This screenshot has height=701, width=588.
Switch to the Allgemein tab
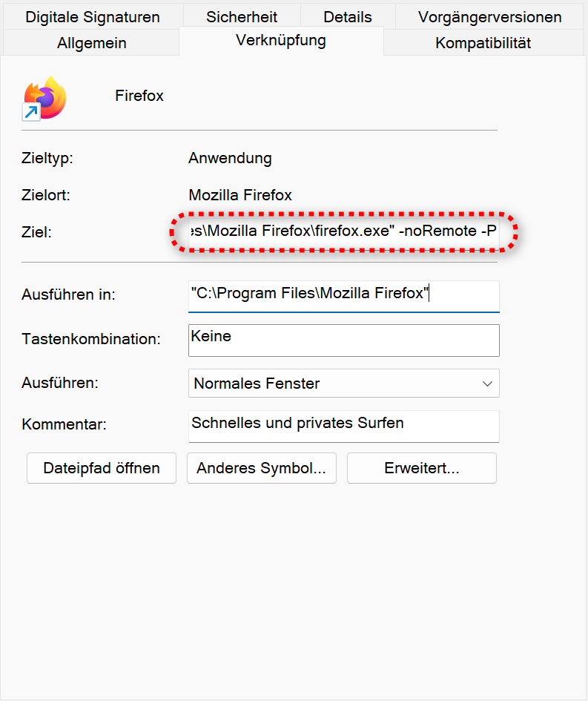92,43
